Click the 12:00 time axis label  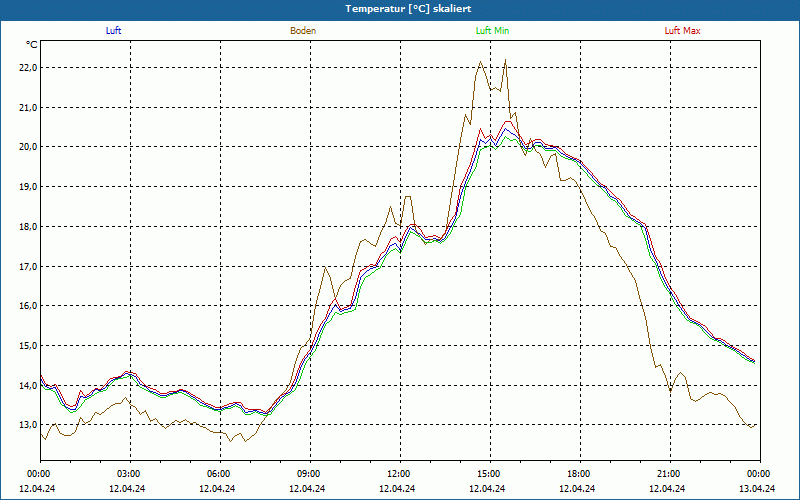(x=400, y=474)
